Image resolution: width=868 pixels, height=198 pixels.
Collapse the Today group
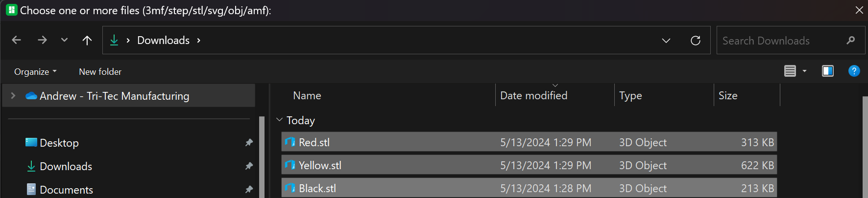pos(280,120)
